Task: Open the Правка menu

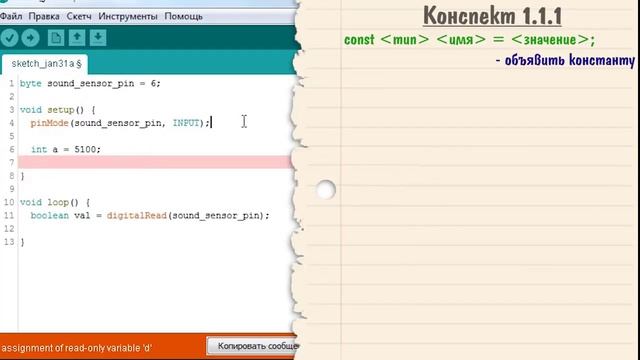Action: coord(44,16)
